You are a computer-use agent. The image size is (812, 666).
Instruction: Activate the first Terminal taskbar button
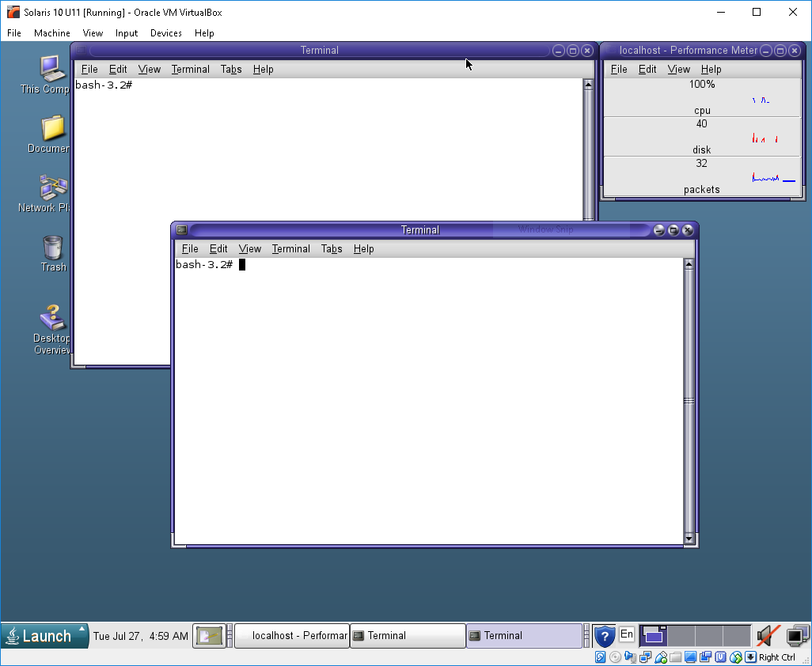point(408,635)
